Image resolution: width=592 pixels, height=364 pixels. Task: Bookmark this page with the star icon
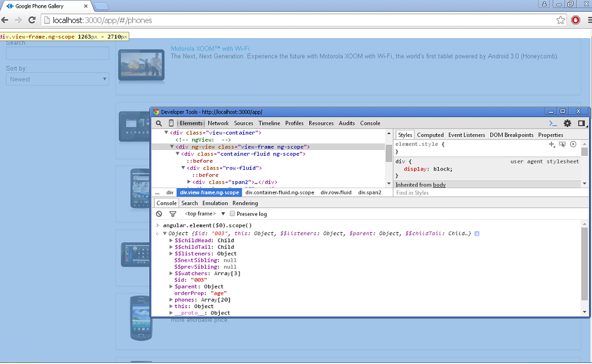(561, 20)
